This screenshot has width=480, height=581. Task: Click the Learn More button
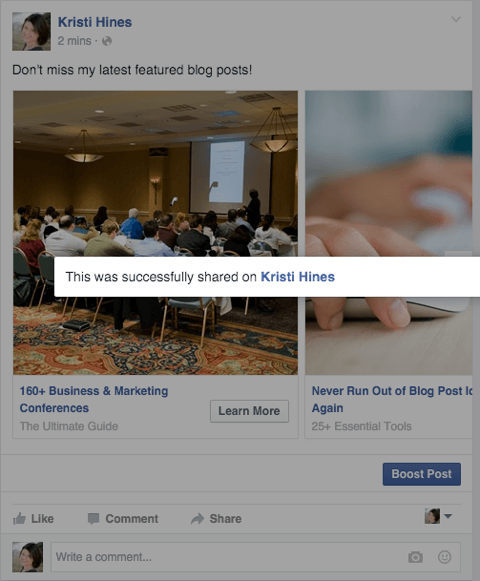click(x=249, y=411)
